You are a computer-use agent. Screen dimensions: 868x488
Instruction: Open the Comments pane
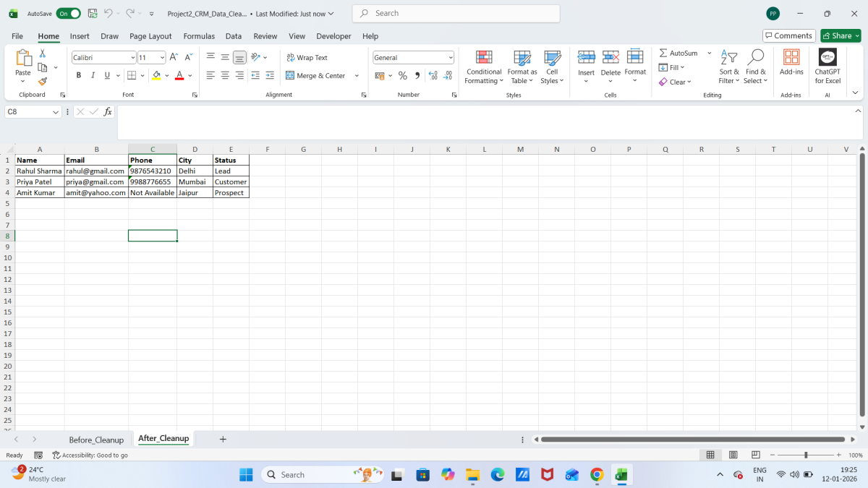click(789, 35)
